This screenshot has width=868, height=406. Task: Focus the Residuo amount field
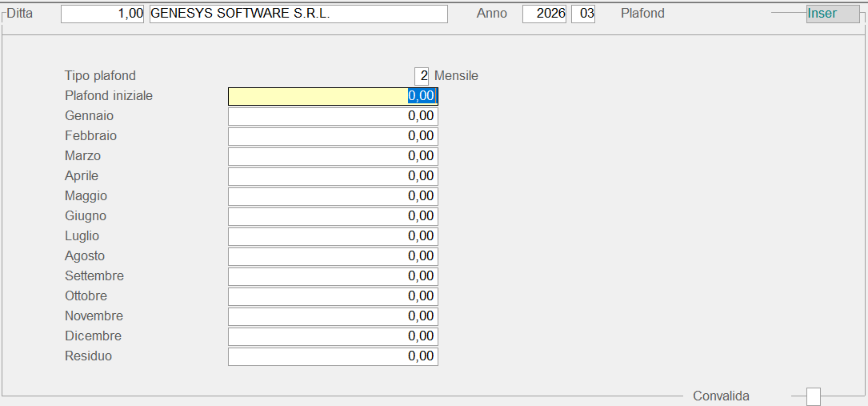(x=333, y=356)
